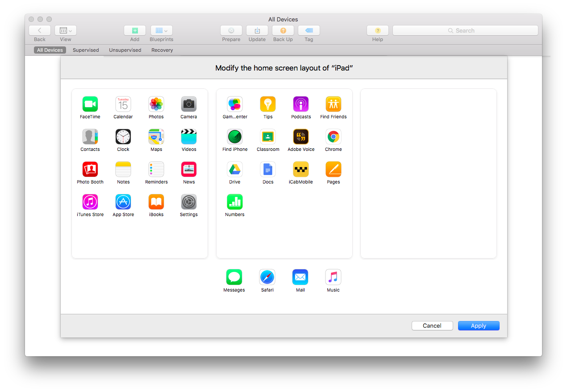Click the Apply button
The height and width of the screenshot is (392, 567).
coord(479,326)
